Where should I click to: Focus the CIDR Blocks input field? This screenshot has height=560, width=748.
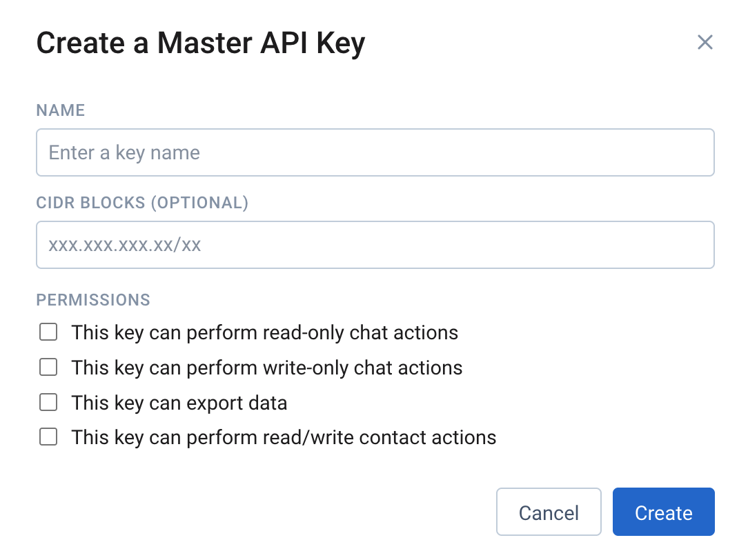click(x=375, y=245)
